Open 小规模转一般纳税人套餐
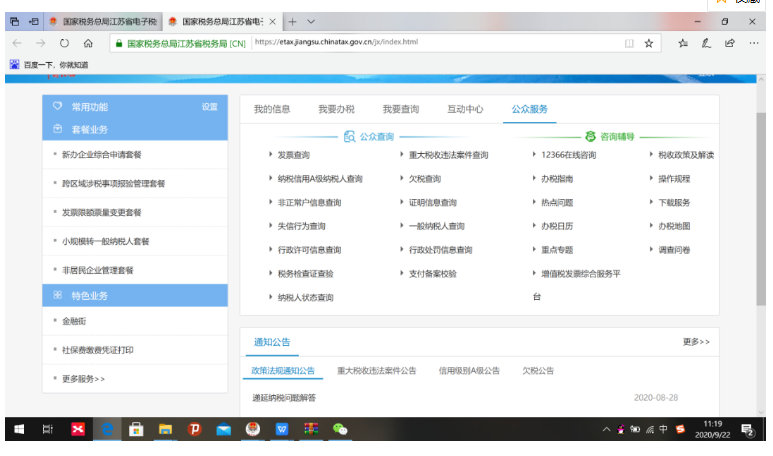773x456 pixels. (105, 242)
